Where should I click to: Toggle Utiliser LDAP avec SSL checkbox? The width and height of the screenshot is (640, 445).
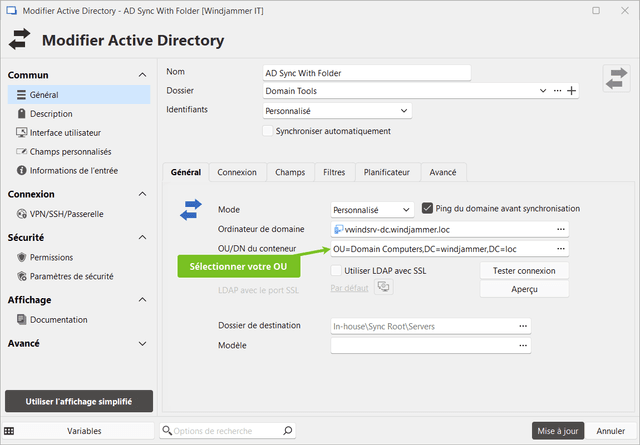coord(336,270)
